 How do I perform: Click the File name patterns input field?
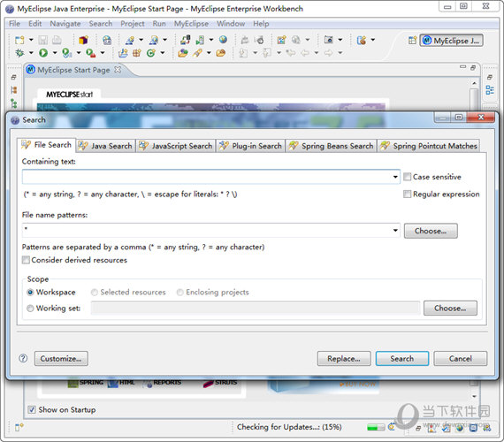pos(210,230)
